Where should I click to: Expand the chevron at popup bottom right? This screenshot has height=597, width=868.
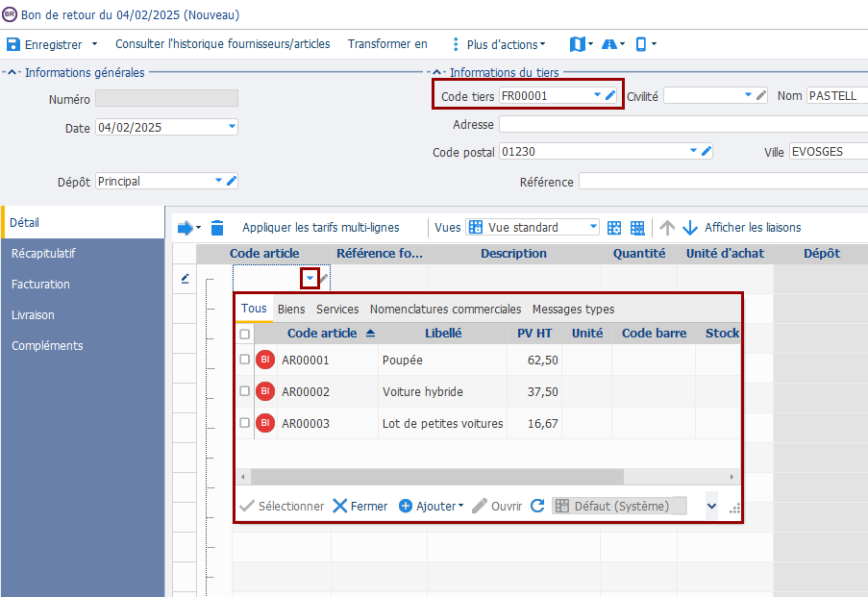pos(712,506)
